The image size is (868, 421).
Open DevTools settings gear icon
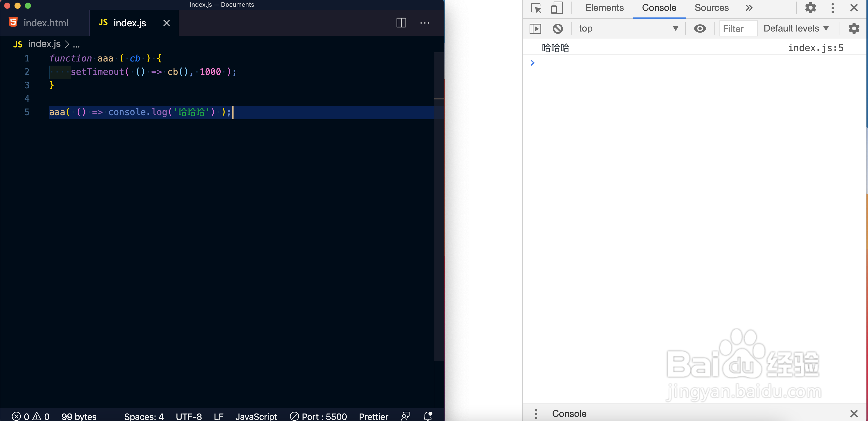point(810,8)
